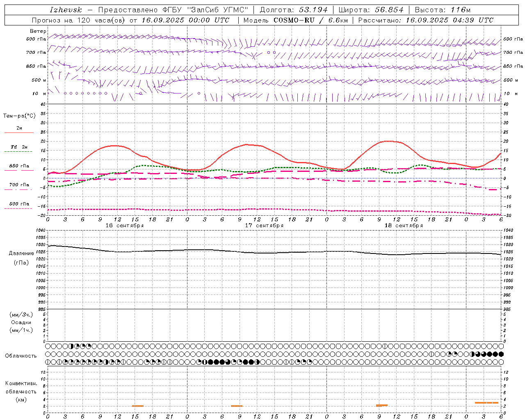Select the Облачность row label
The height and width of the screenshot is (420, 525).
click(x=21, y=356)
